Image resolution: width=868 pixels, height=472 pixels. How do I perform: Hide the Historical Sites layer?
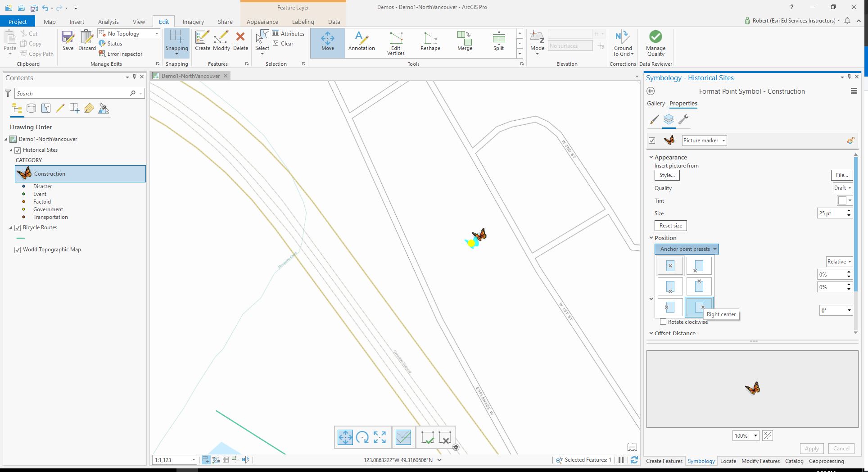pos(17,150)
